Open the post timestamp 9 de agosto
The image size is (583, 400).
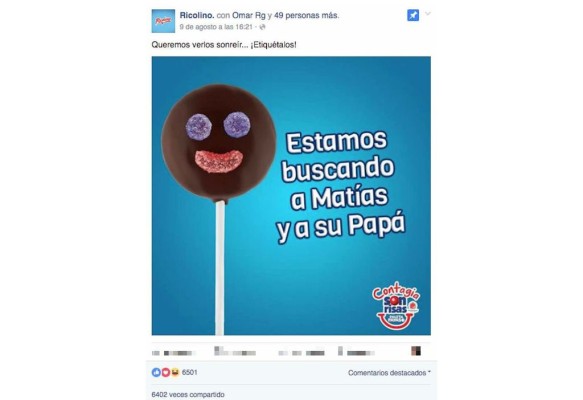216,27
